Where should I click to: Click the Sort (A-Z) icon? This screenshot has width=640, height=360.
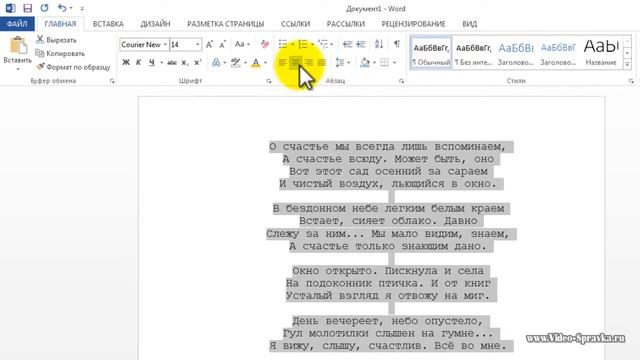[x=379, y=44]
